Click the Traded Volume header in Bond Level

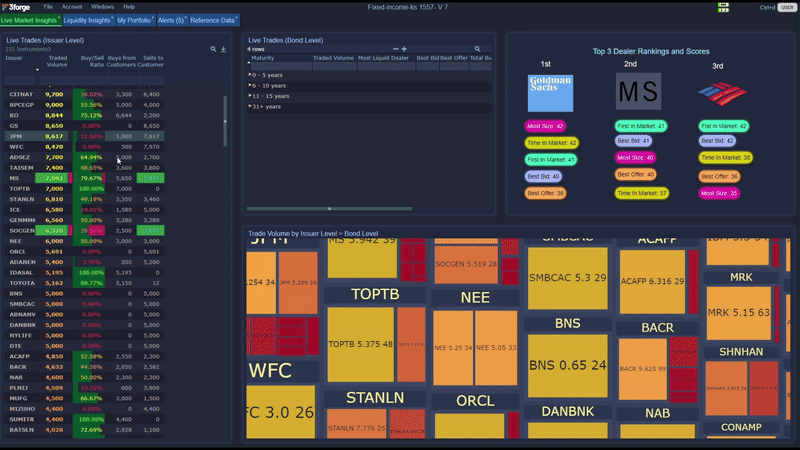pos(333,58)
